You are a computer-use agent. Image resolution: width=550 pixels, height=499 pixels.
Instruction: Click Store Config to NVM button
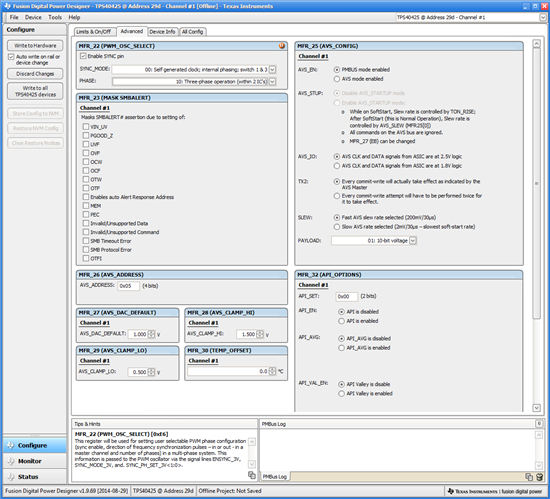35,113
